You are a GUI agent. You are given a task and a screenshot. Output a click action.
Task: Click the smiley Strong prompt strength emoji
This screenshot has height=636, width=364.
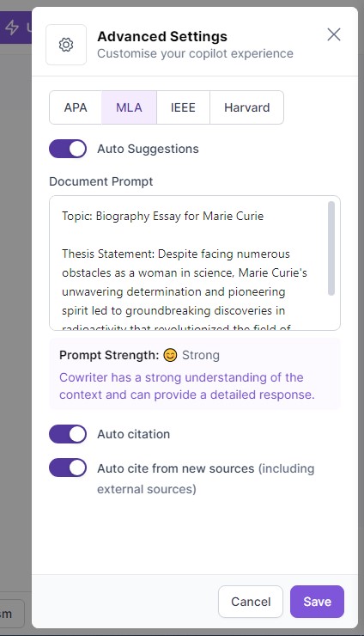pyautogui.click(x=170, y=355)
